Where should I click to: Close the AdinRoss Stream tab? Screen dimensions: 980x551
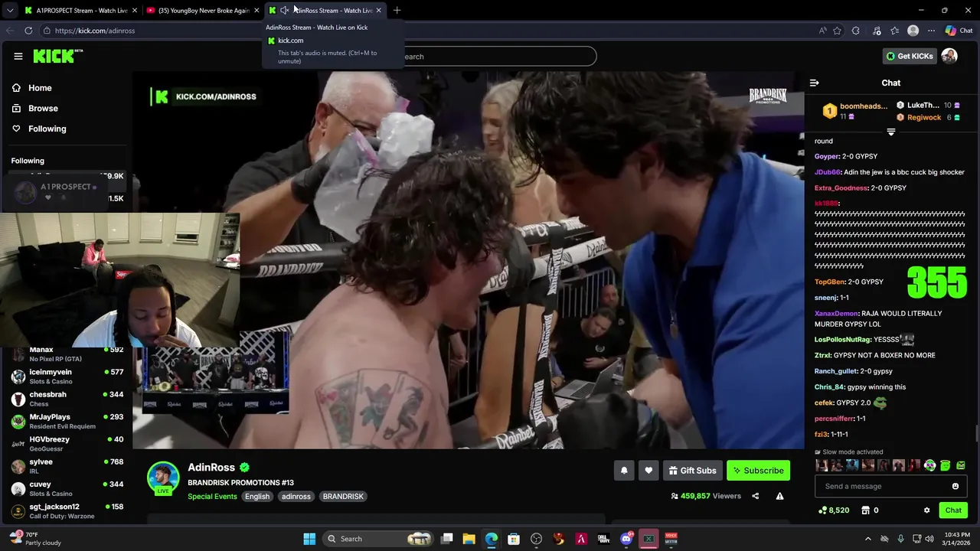(x=378, y=11)
